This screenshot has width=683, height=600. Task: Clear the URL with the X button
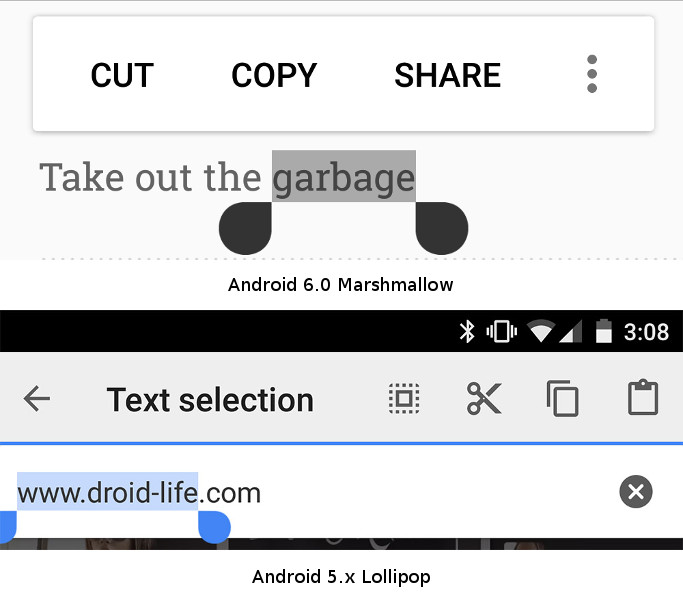(x=636, y=492)
